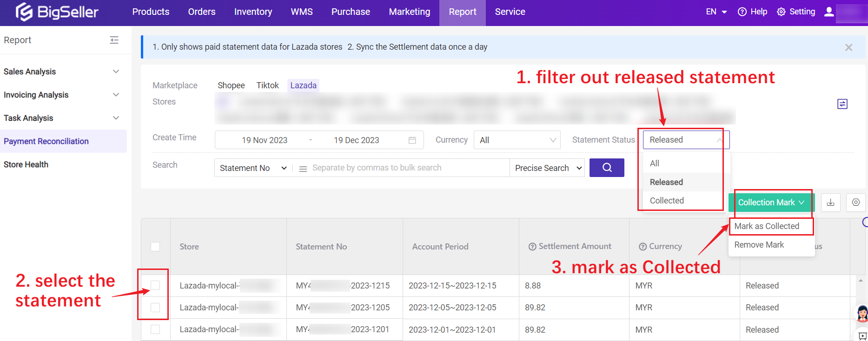
Task: Click the Collection Mark button
Action: tap(771, 203)
